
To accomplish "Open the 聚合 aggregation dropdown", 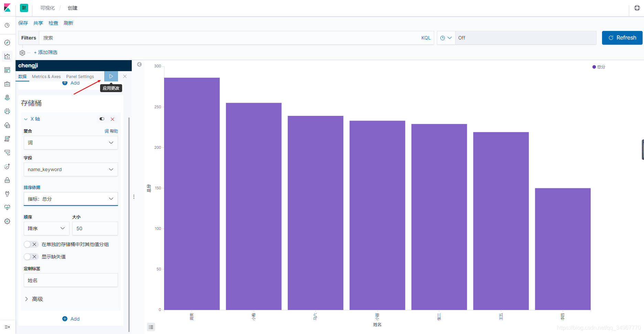I will point(71,143).
